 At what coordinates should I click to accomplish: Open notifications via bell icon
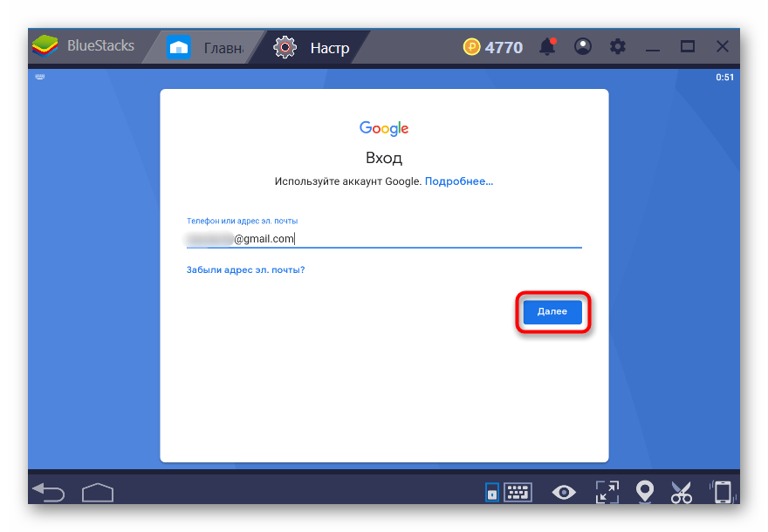pos(547,46)
